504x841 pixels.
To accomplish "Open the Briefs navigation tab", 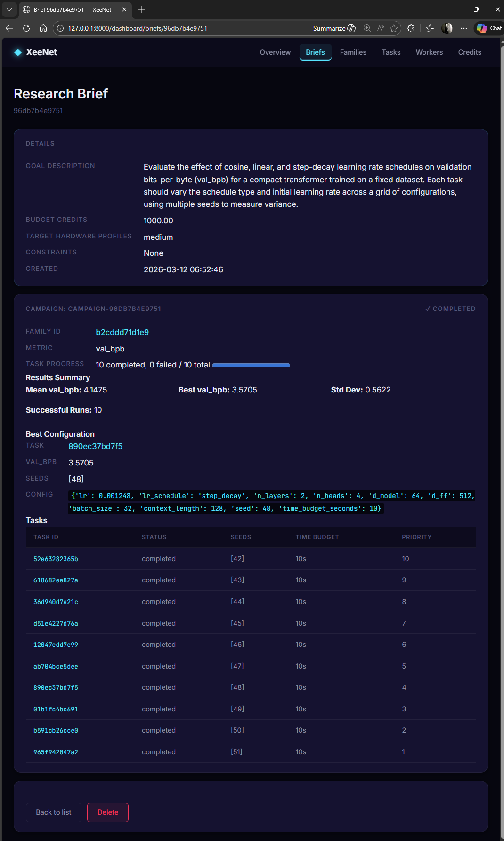I will 315,52.
